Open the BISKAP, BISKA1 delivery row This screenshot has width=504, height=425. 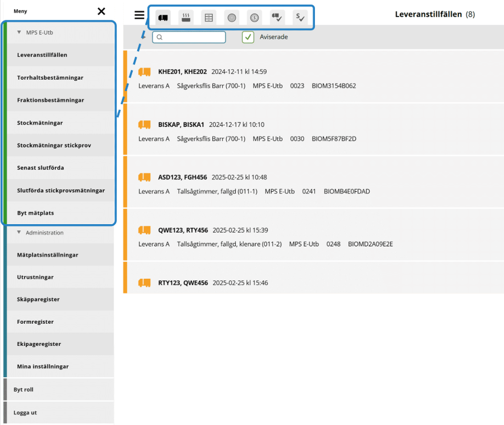(x=313, y=131)
